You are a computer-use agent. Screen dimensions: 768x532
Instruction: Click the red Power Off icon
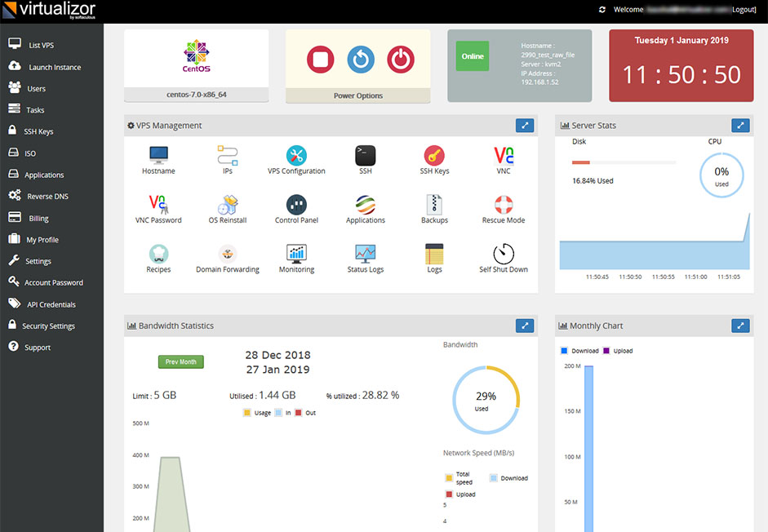click(x=400, y=60)
